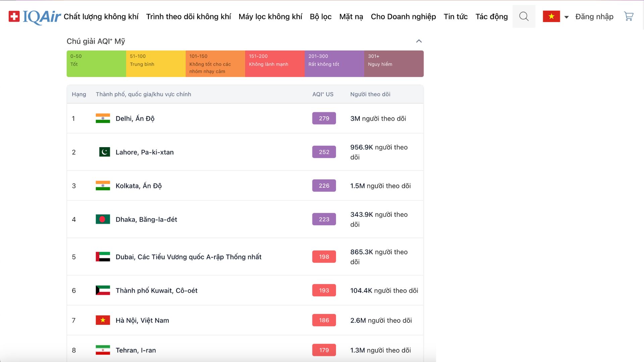Open the shopping cart icon

[x=629, y=16]
